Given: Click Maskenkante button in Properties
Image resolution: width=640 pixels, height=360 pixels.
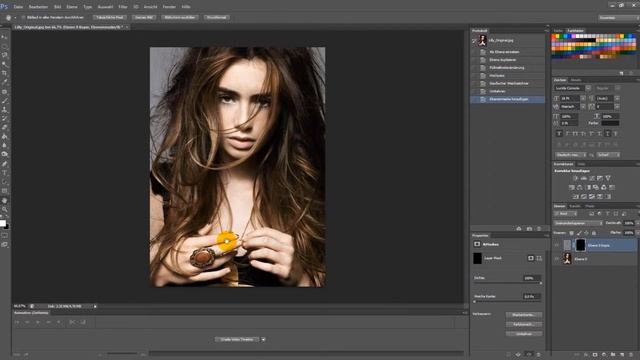Looking at the screenshot, I should [524, 315].
